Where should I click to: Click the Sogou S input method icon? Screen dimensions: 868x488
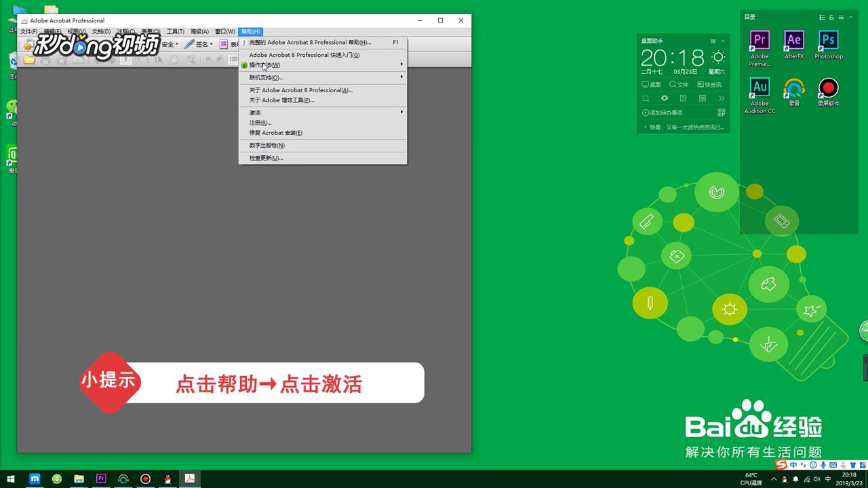coord(781,465)
